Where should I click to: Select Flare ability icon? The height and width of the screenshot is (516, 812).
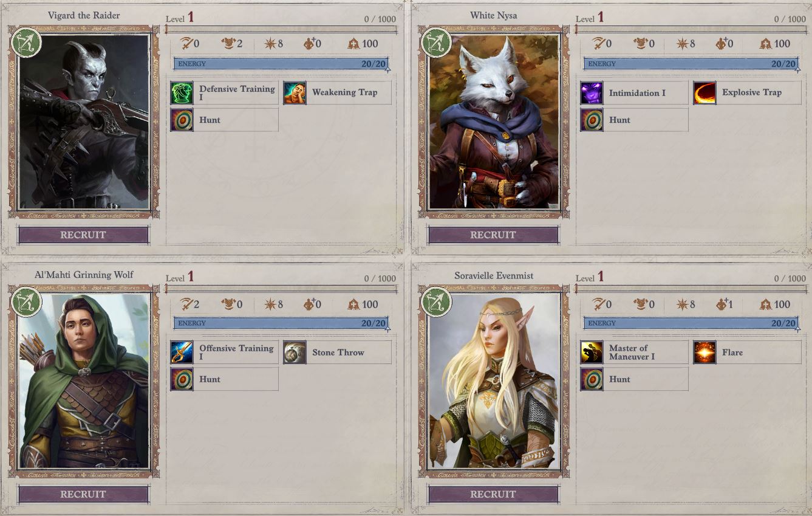point(705,353)
